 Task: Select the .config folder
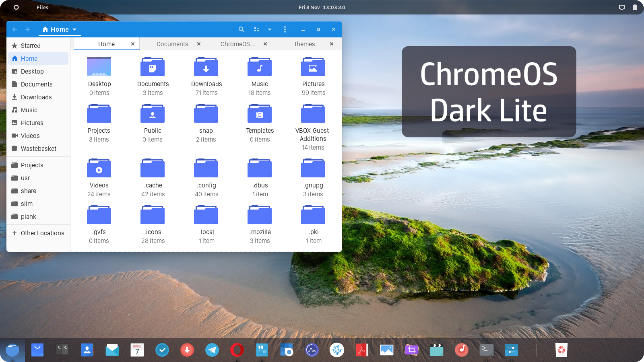pos(206,168)
